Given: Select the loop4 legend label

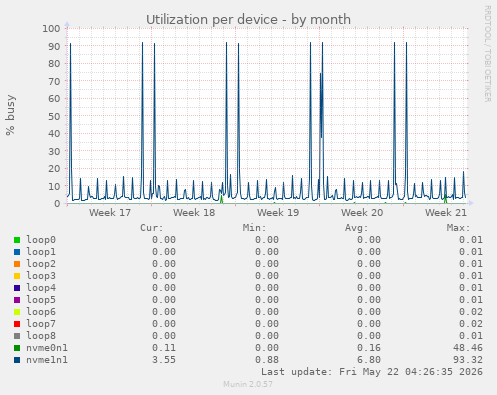Looking at the screenshot, I should (x=41, y=288).
